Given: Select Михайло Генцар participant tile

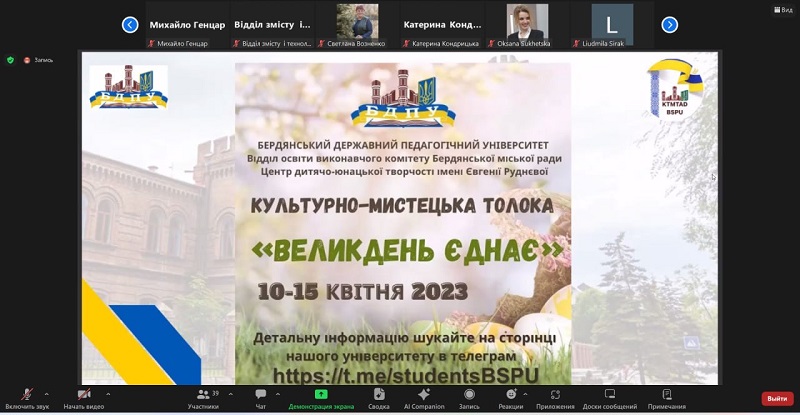Looking at the screenshot, I should click(187, 25).
